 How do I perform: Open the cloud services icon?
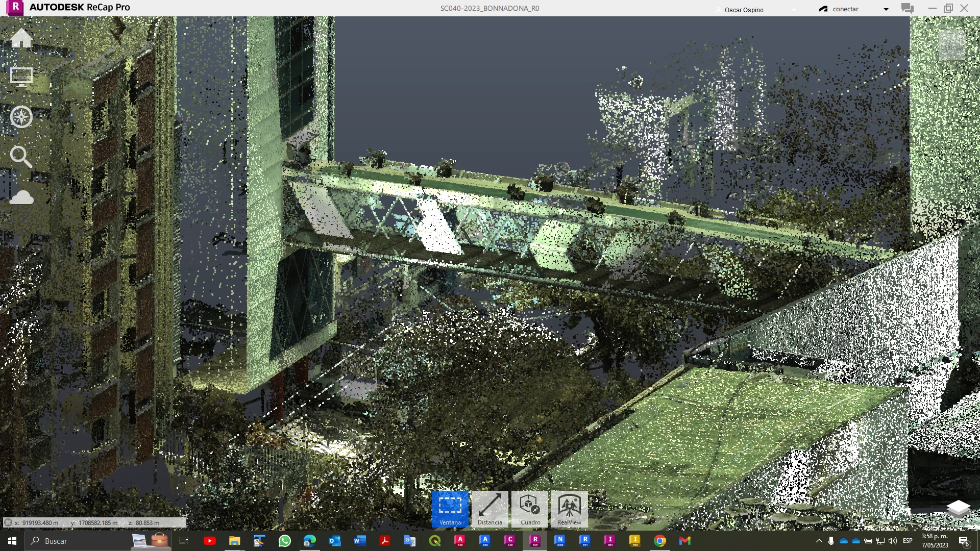21,197
